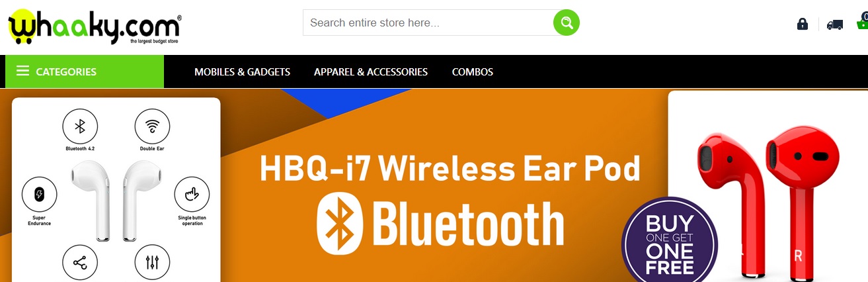868x282 pixels.
Task: Click the share feature icon
Action: (x=80, y=263)
